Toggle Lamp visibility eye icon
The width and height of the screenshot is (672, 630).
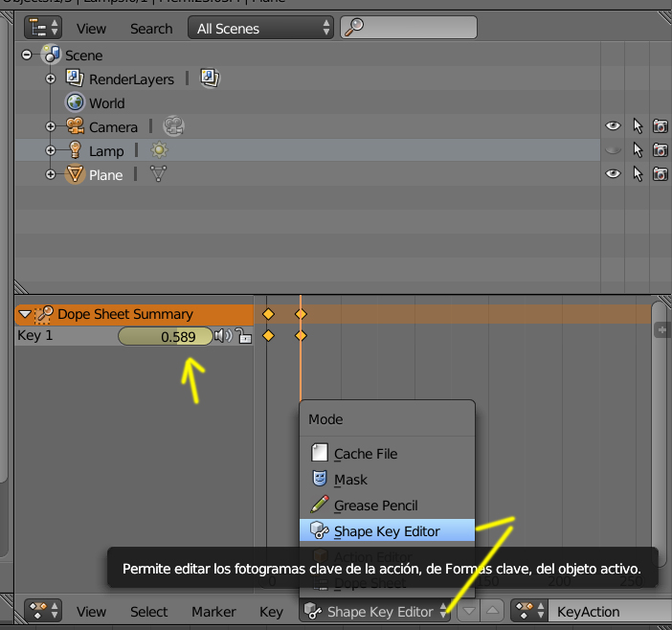[x=613, y=150]
